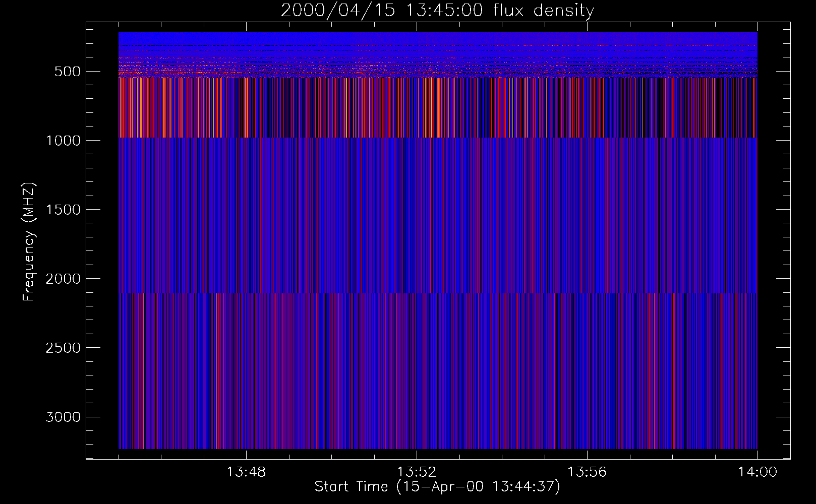This screenshot has height=504, width=816.
Task: Click the 2500 frequency tick label
Action: click(63, 348)
